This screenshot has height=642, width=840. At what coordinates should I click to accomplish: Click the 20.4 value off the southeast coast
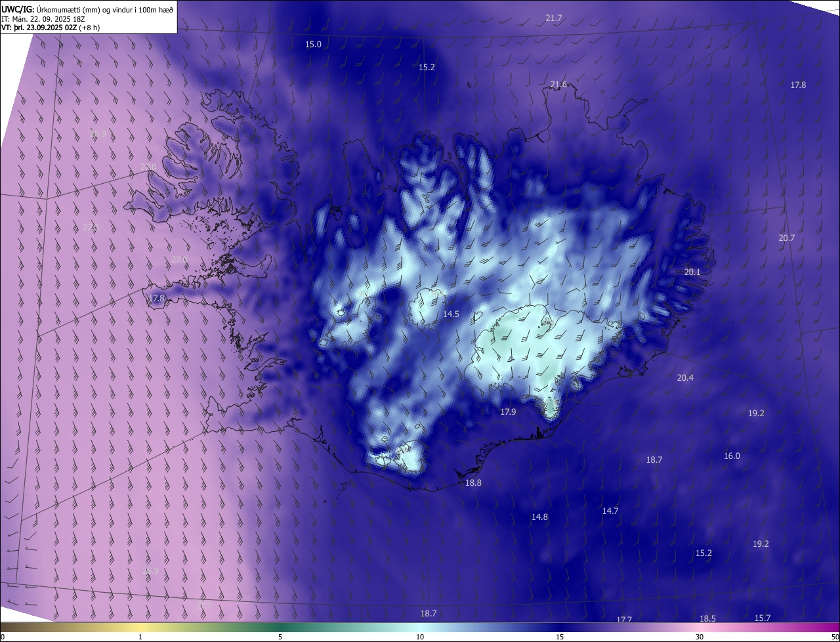coord(685,377)
